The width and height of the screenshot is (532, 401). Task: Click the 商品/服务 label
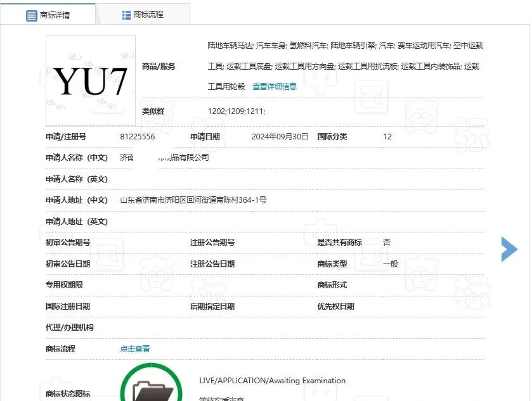[159, 66]
